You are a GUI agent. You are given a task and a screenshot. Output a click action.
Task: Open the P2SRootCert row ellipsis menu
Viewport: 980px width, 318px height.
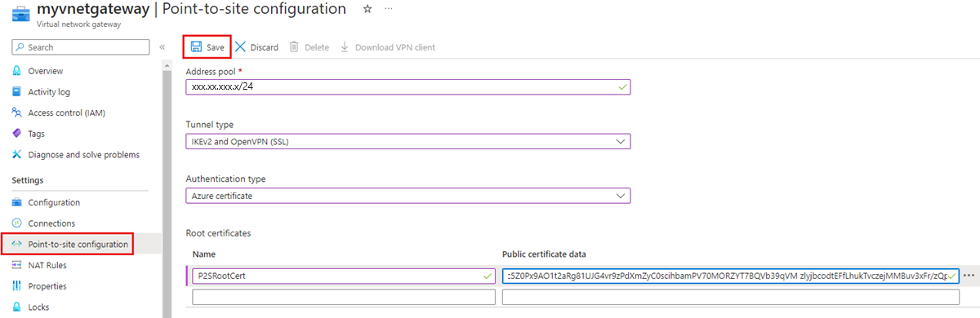click(x=969, y=276)
